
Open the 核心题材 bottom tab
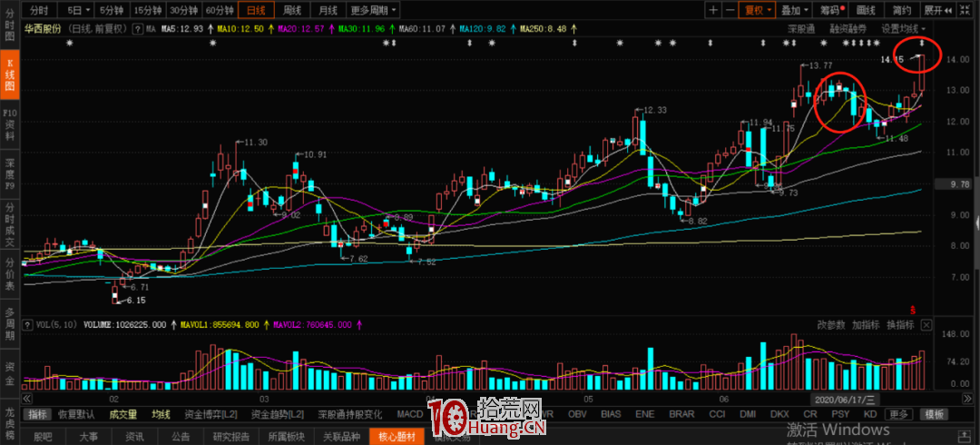[397, 436]
